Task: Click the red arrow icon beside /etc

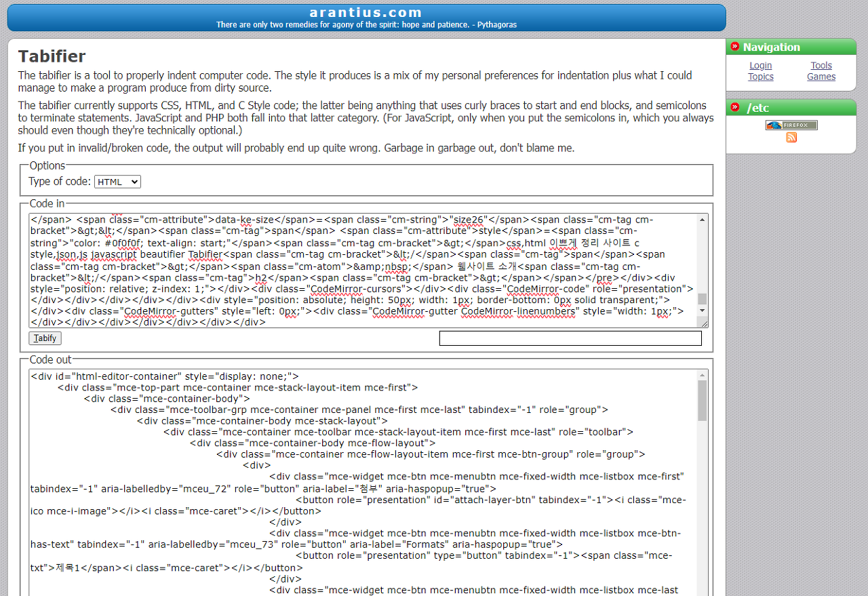Action: [x=734, y=108]
